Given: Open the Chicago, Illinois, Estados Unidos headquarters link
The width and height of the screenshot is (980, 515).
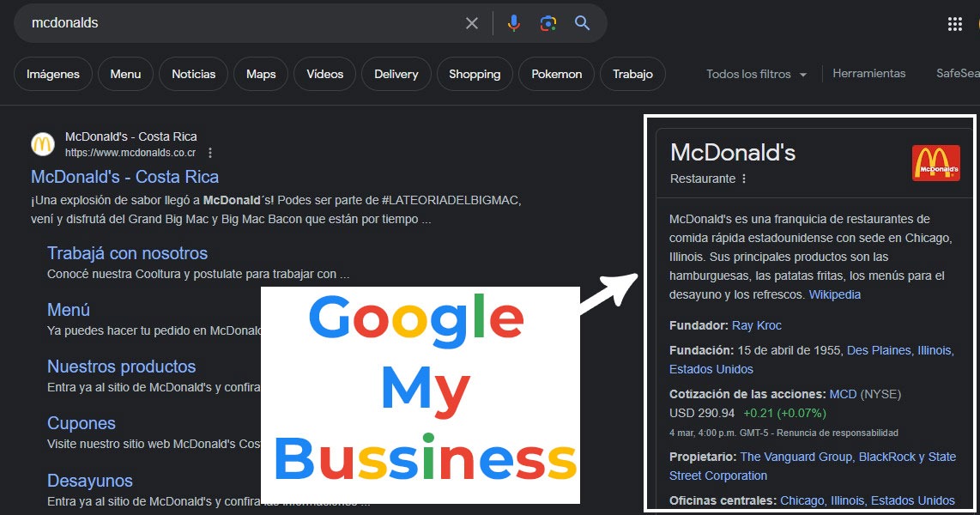Looking at the screenshot, I should click(x=868, y=500).
